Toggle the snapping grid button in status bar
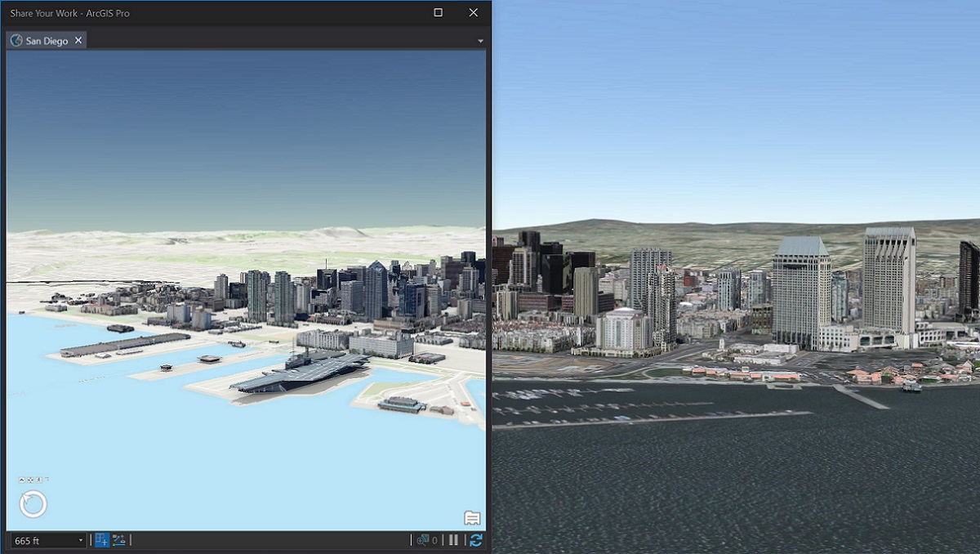Viewport: 980px width, 554px height. 102,540
